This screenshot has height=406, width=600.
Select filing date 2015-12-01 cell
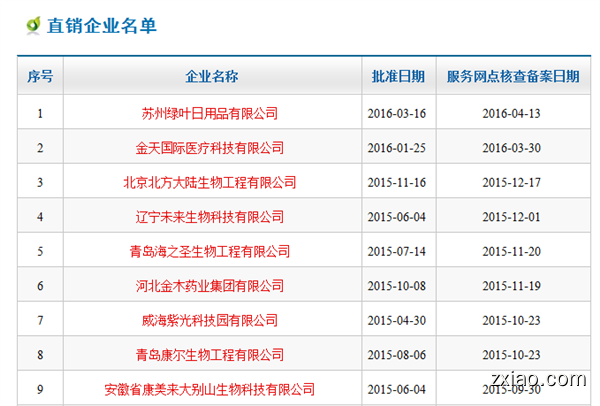click(x=512, y=217)
